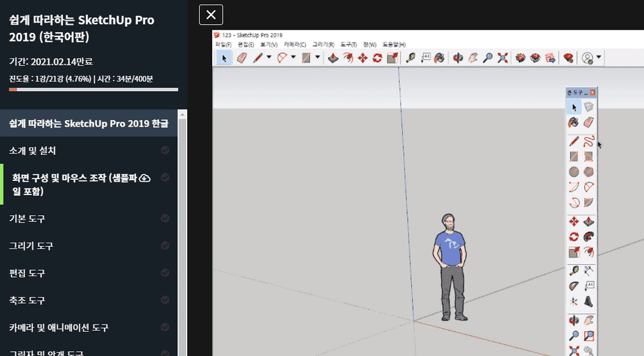Choose the pencil Line tool in top toolbar
The image size is (644, 356).
pos(258,58)
